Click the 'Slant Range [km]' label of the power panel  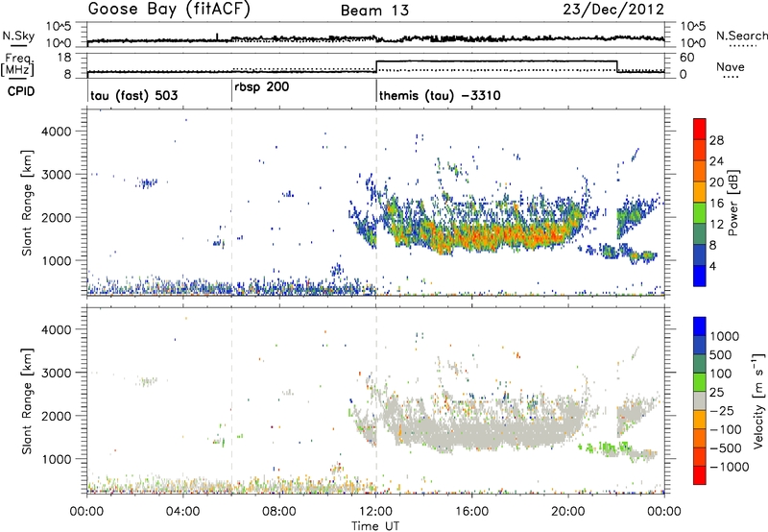coord(27,204)
